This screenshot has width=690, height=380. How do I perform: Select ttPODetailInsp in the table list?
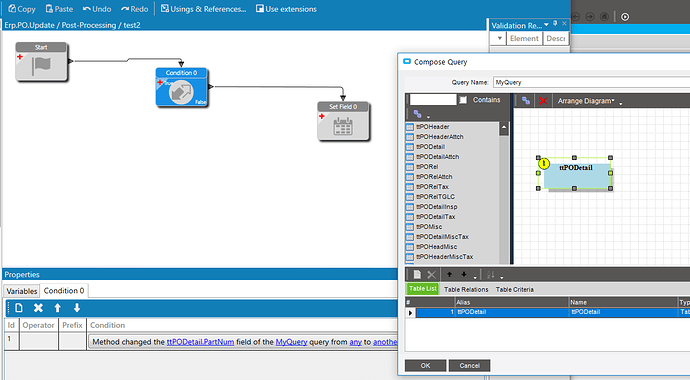[437, 207]
